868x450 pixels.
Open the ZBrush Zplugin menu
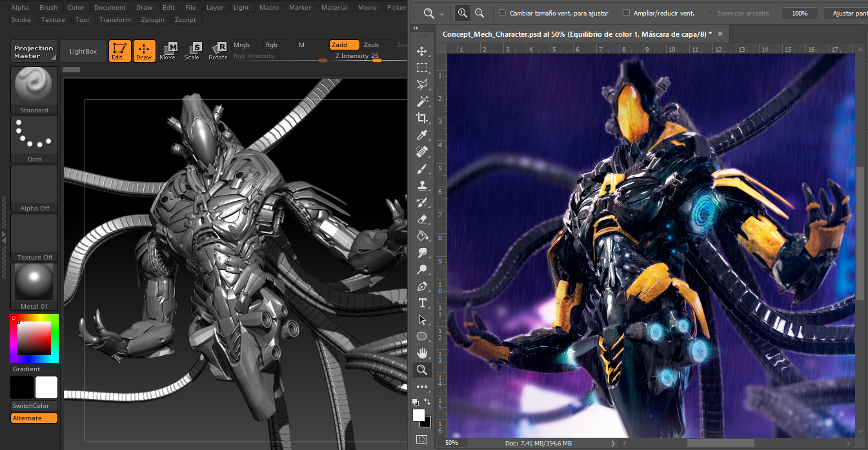pyautogui.click(x=152, y=19)
